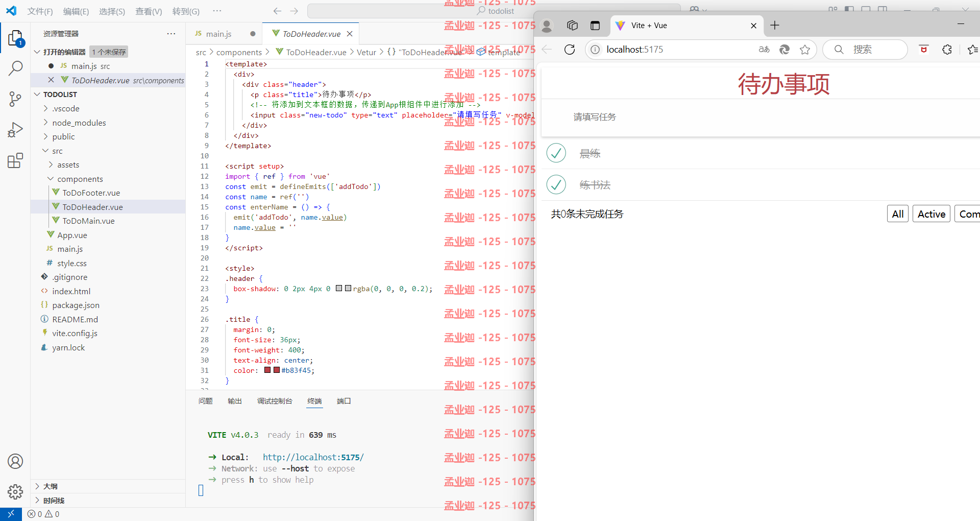
Task: Show errors and warnings count in the status bar
Action: [x=43, y=514]
